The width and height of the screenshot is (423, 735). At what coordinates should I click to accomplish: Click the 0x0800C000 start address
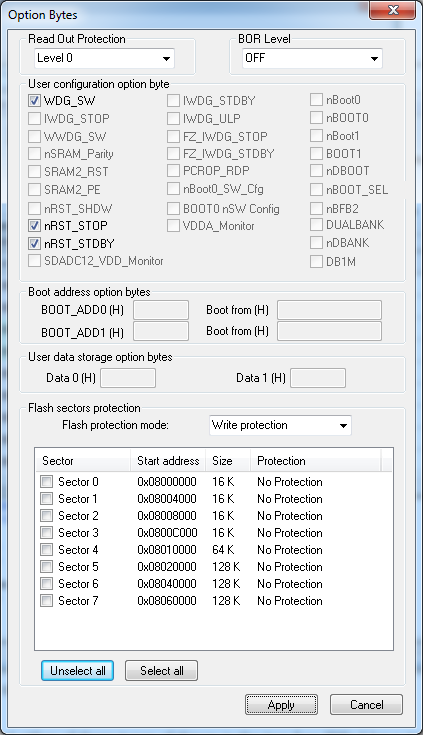point(167,533)
